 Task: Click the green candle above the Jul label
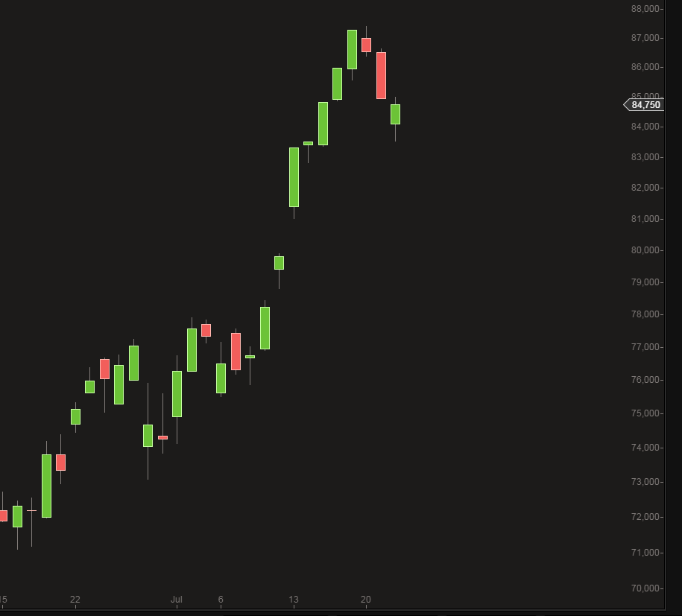tap(177, 394)
